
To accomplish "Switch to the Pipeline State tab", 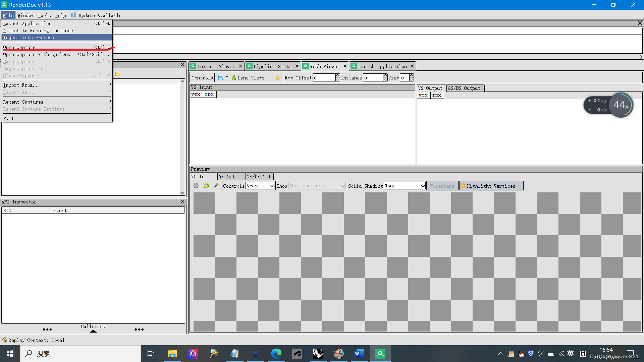I will [x=272, y=66].
